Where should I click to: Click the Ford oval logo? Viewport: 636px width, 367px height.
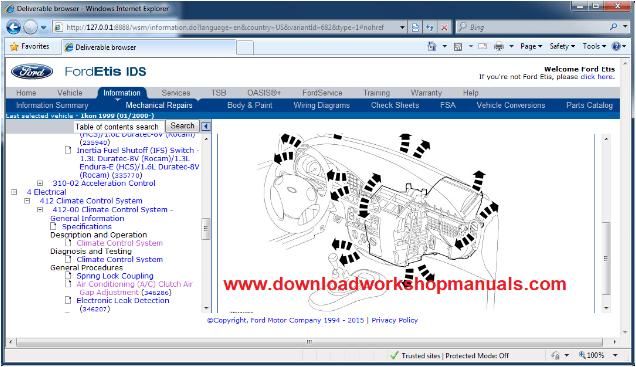click(x=32, y=72)
